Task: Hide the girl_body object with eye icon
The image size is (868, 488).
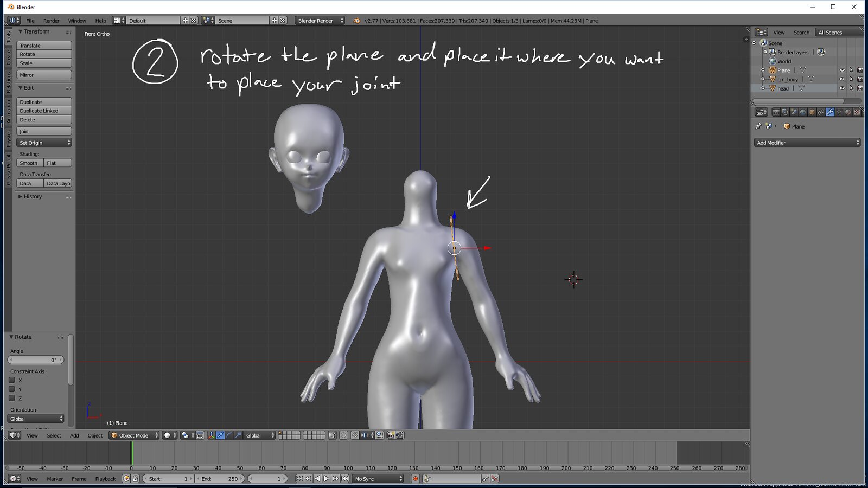Action: click(842, 79)
